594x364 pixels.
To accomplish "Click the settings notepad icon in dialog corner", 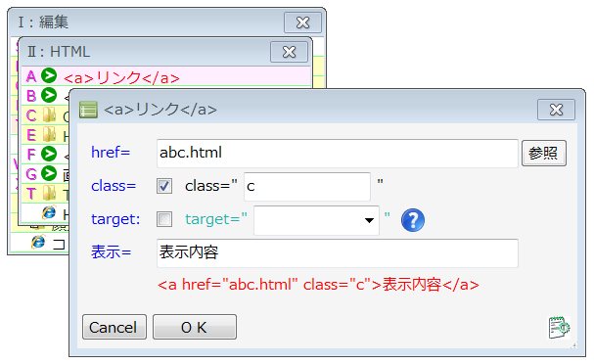I will [x=560, y=327].
